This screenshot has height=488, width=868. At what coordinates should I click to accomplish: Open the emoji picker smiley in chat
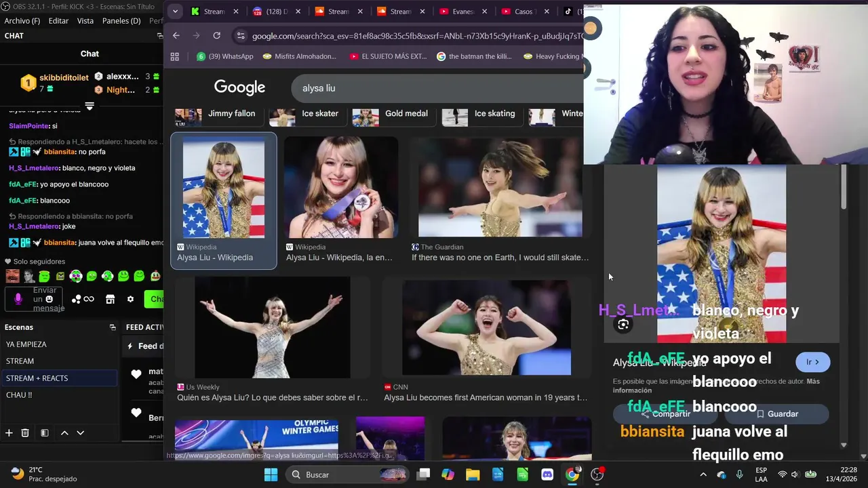tap(50, 299)
